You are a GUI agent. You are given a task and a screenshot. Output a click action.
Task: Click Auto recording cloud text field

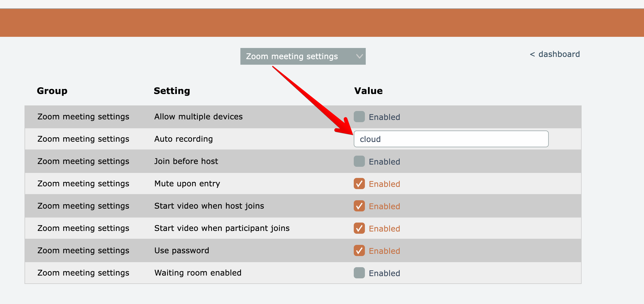click(x=451, y=139)
